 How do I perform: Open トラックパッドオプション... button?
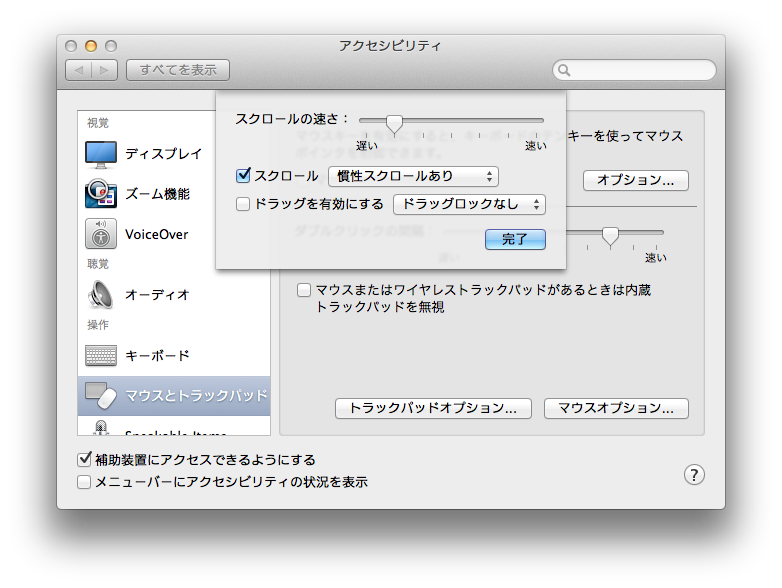433,408
